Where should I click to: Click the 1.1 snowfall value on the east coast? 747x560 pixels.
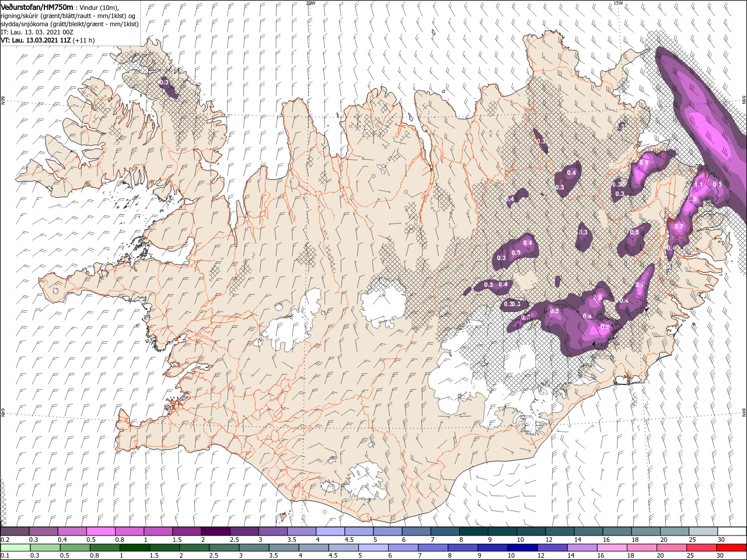(x=699, y=184)
